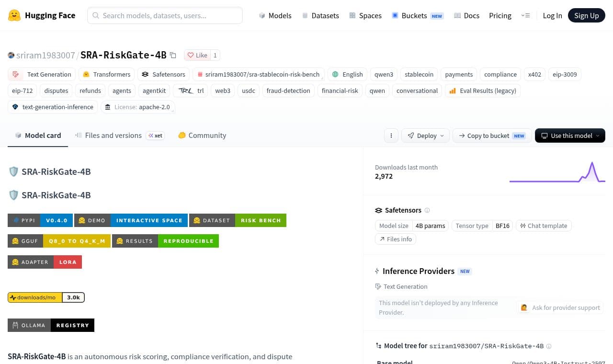Click the Results Reproducible badge
This screenshot has width=613, height=364.
coord(165,241)
